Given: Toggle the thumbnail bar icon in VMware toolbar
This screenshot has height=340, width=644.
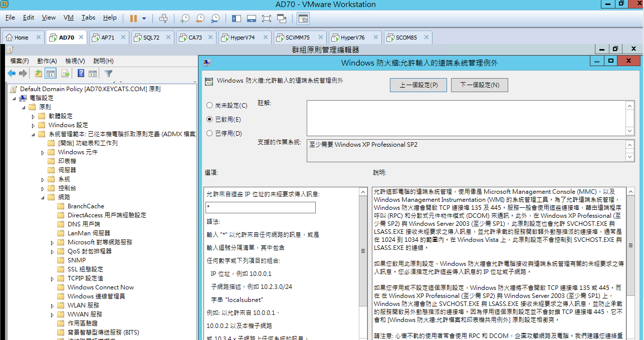Looking at the screenshot, I should pos(252,19).
